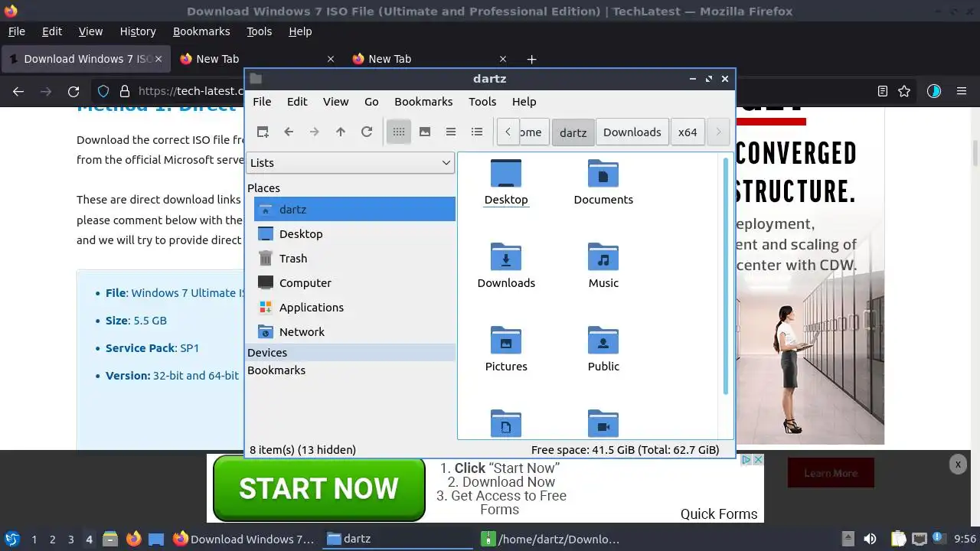Click Firefox tracking protection shield icon
Viewport: 980px width, 551px height.
click(103, 91)
